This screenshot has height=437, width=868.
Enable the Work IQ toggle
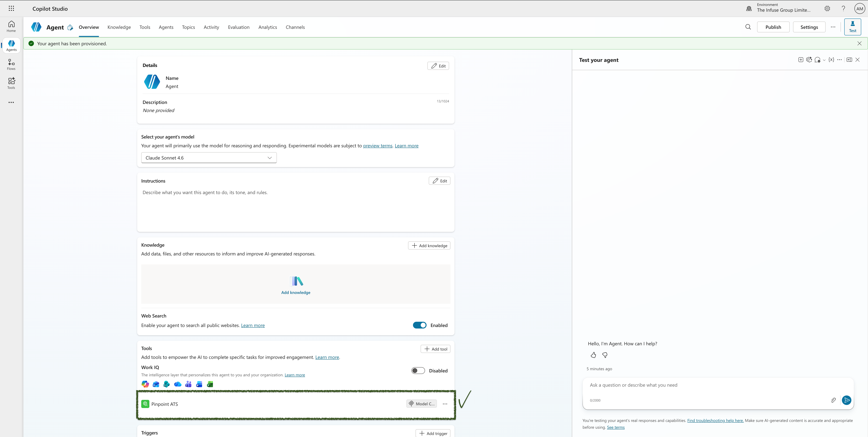point(418,371)
